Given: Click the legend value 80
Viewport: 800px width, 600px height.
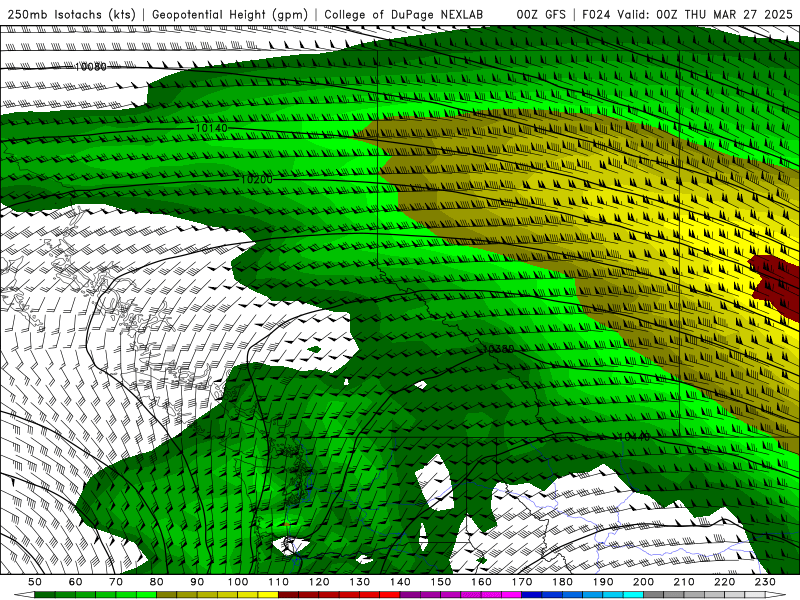Looking at the screenshot, I should [x=157, y=582].
